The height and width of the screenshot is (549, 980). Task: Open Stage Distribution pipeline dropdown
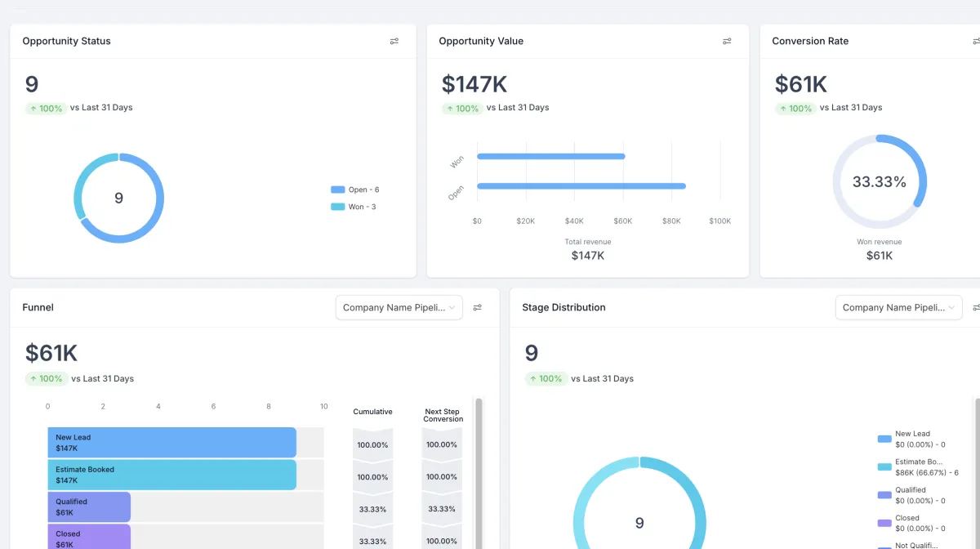(899, 307)
